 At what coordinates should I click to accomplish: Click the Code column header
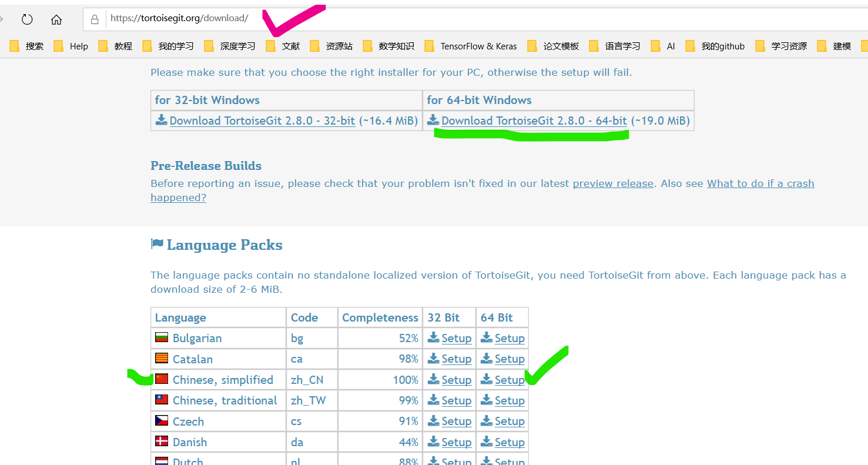(312, 317)
